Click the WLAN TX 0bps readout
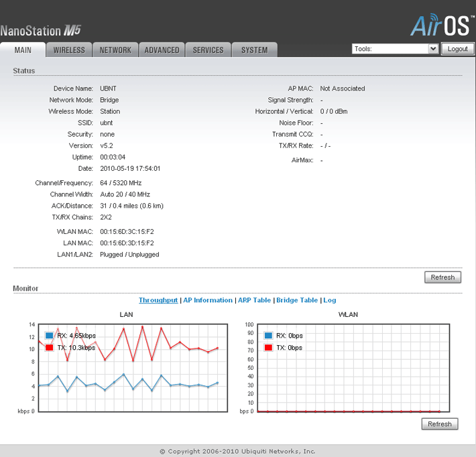This screenshot has height=457, width=476. click(290, 348)
